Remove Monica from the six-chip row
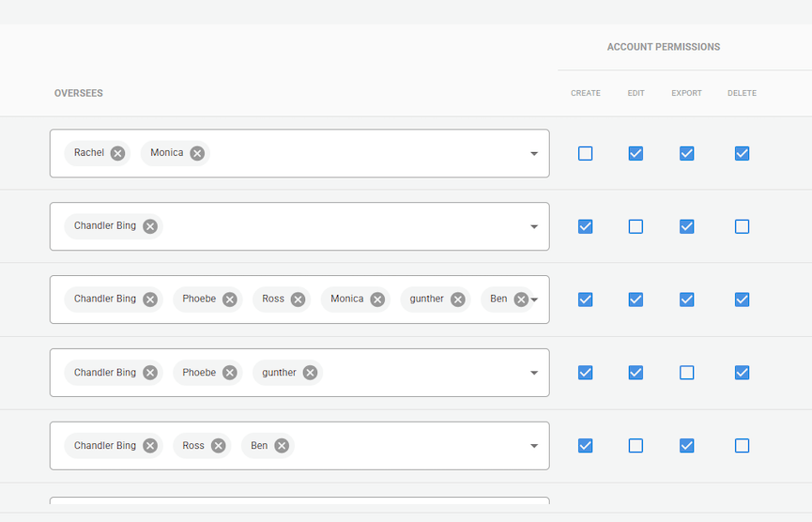Viewport: 812px width, 522px height. click(x=377, y=299)
